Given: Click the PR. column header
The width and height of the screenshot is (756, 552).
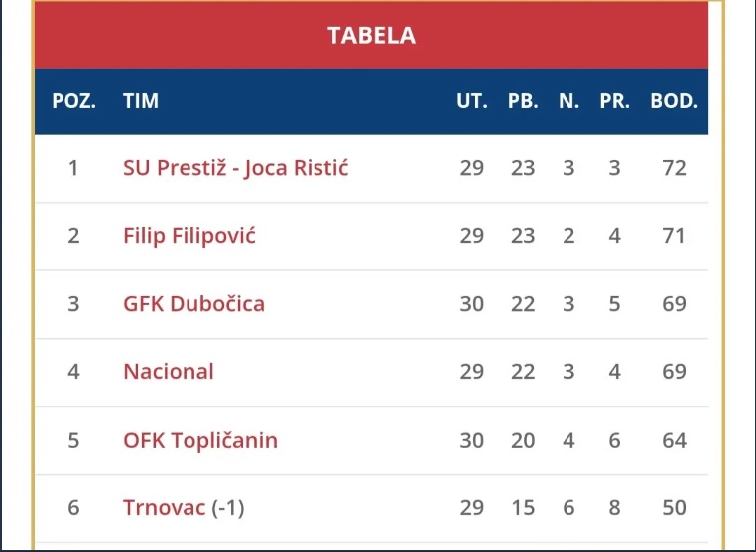Looking at the screenshot, I should pyautogui.click(x=615, y=101).
